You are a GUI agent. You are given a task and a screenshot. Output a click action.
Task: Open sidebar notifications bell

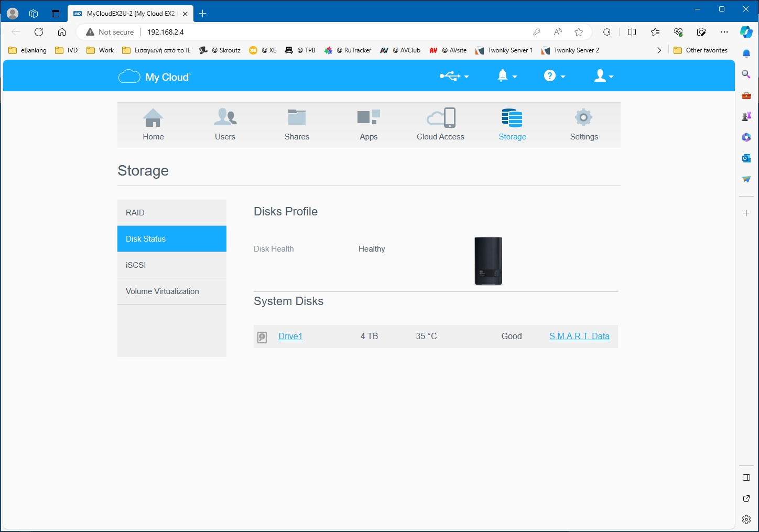(x=746, y=53)
